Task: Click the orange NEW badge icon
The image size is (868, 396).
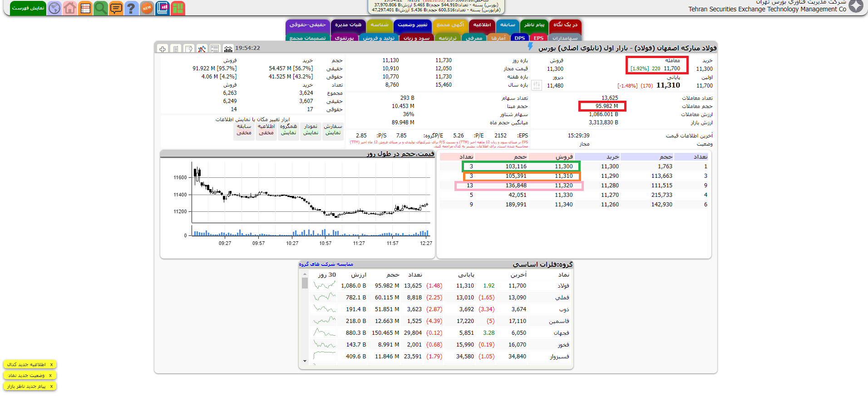Action: (x=147, y=8)
